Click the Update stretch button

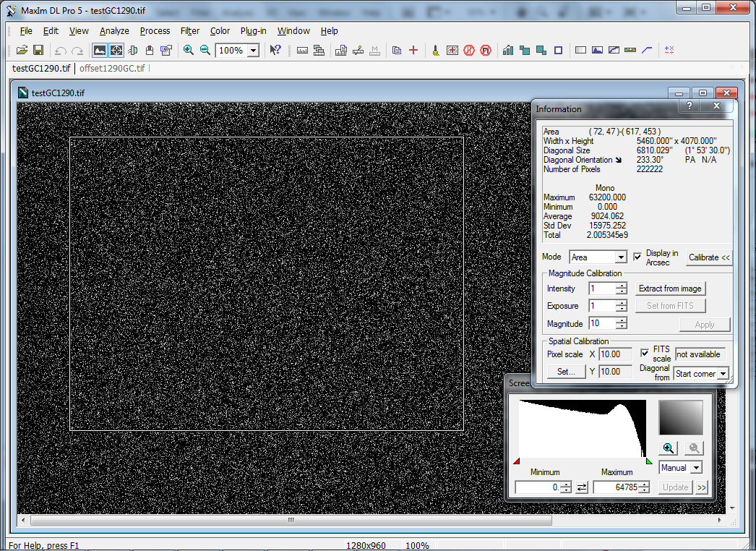(676, 487)
